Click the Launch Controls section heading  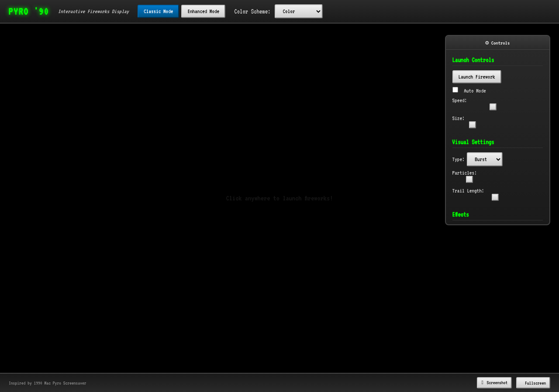pyautogui.click(x=473, y=60)
